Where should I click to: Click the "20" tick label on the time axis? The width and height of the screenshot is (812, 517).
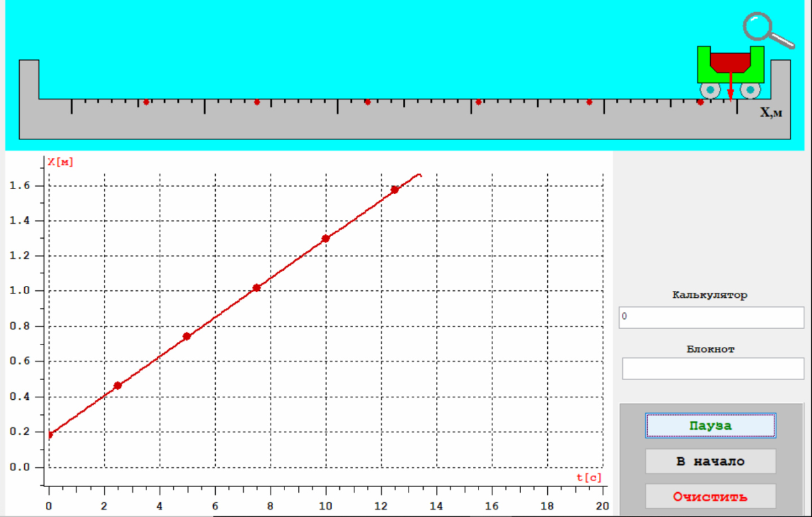click(x=601, y=506)
